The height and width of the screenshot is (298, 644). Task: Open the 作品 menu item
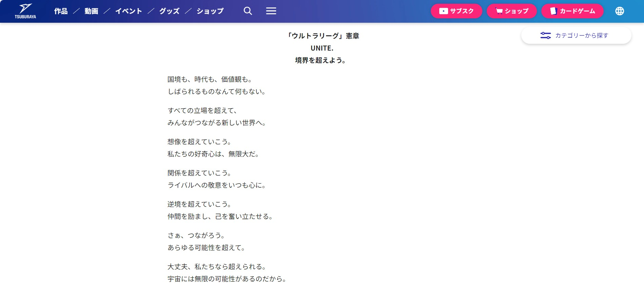(61, 11)
